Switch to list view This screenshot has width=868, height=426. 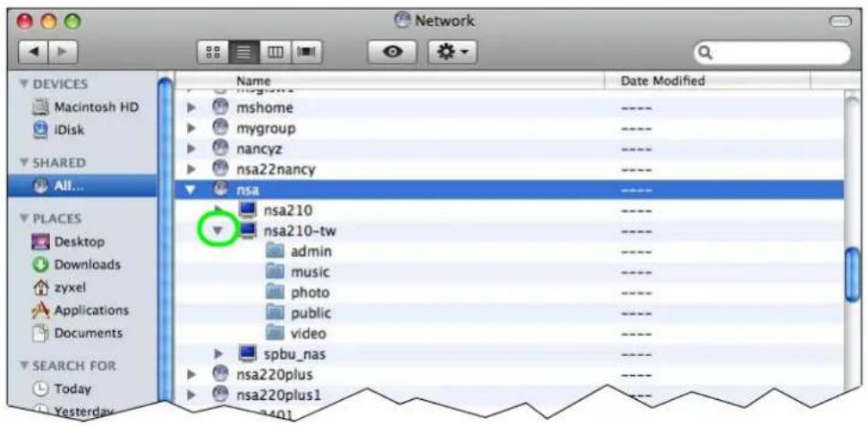click(x=244, y=52)
